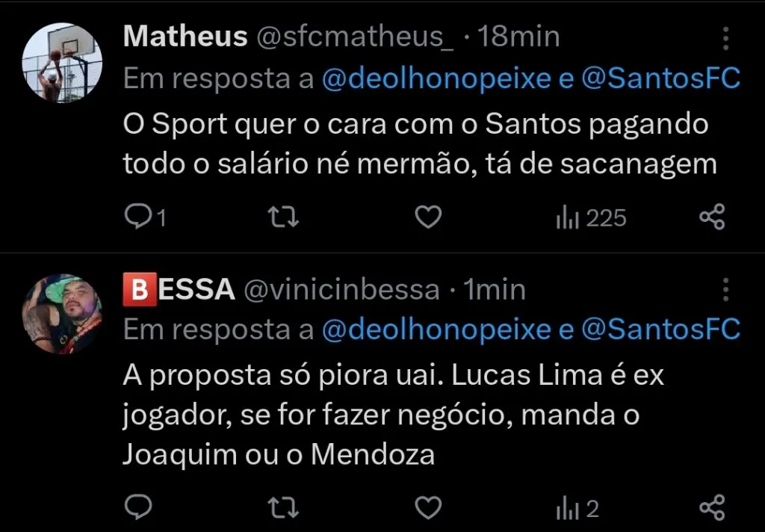Share BESSA's reply

coord(712,507)
